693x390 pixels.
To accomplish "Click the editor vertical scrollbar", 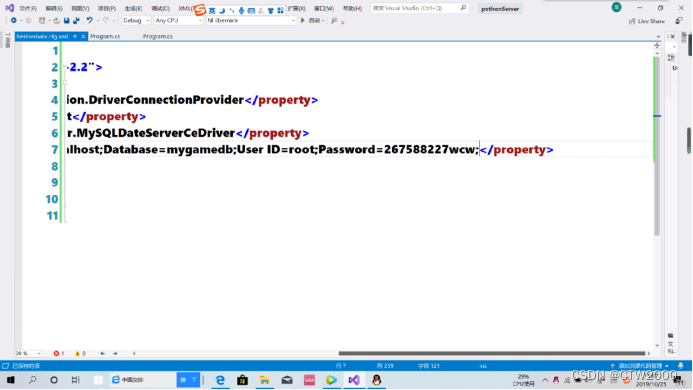I will tap(658, 146).
